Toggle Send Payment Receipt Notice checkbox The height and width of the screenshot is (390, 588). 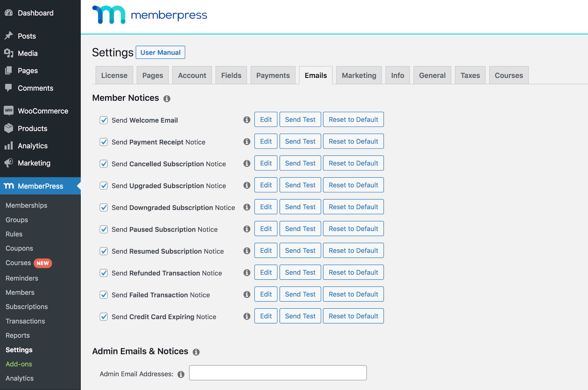104,142
